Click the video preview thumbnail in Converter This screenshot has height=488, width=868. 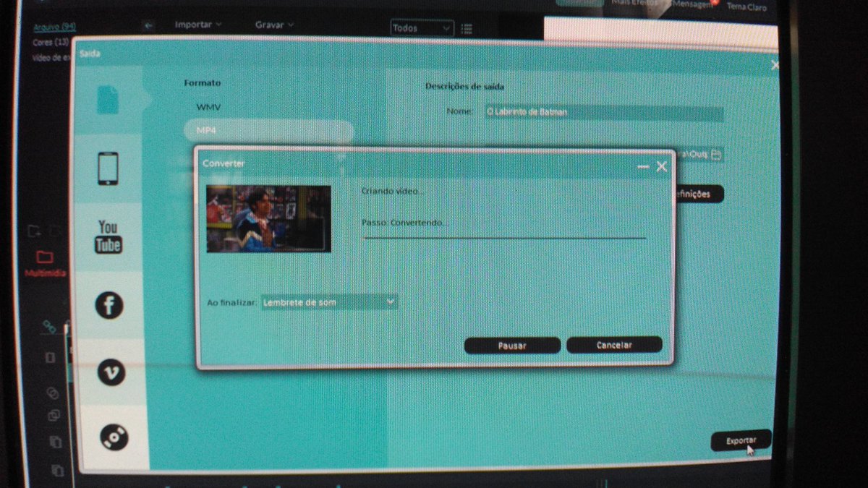[269, 219]
